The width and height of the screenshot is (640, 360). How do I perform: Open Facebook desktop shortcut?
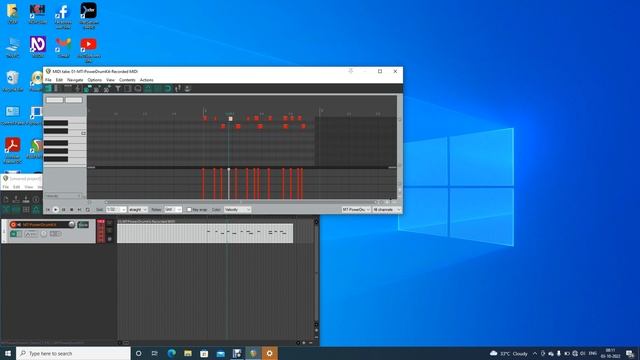(63, 16)
